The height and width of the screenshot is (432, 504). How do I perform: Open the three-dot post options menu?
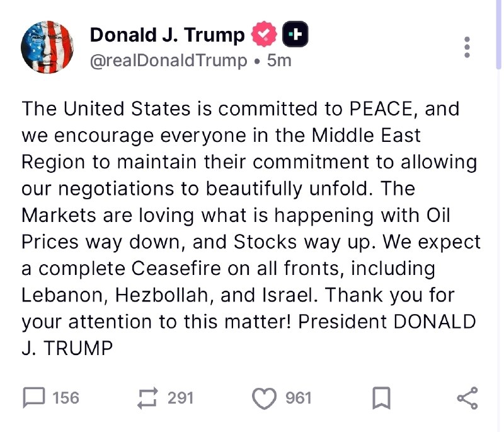coord(467,47)
